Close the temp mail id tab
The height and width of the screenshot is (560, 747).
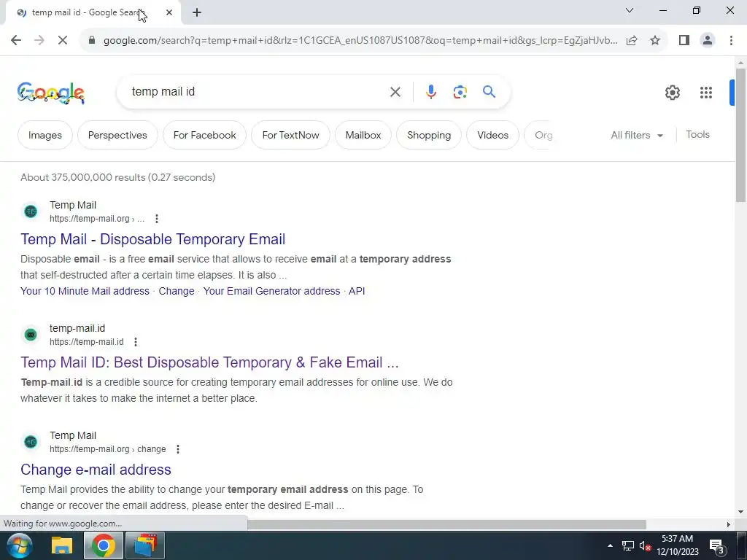click(169, 13)
